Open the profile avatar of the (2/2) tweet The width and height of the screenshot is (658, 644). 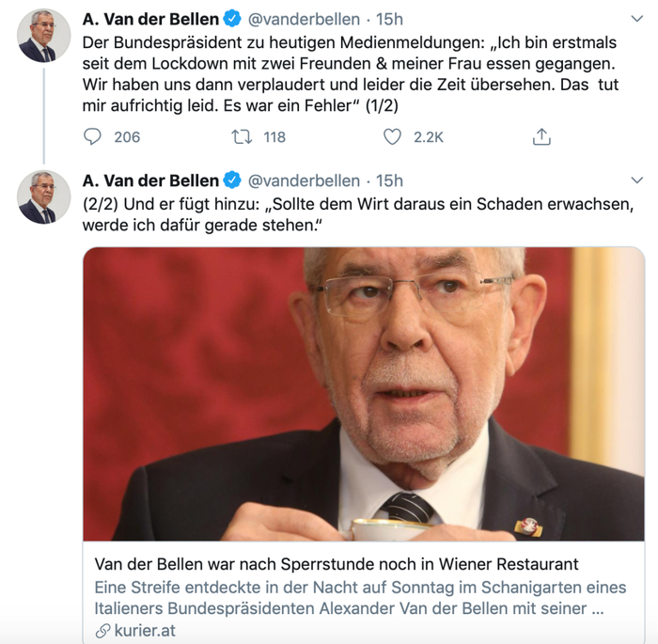44,197
